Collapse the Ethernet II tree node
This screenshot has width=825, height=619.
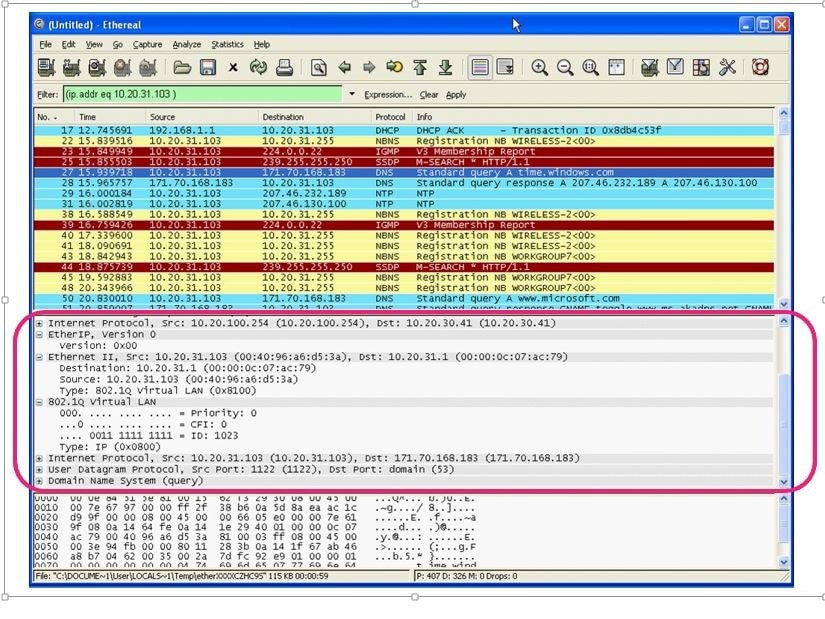pos(39,357)
